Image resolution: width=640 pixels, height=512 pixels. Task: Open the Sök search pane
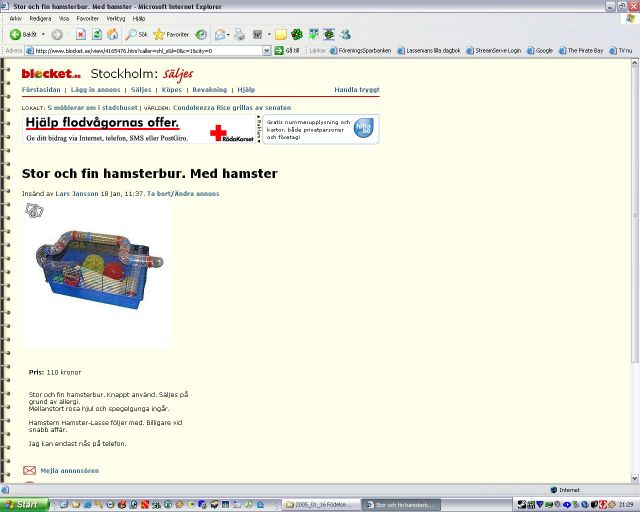136,35
